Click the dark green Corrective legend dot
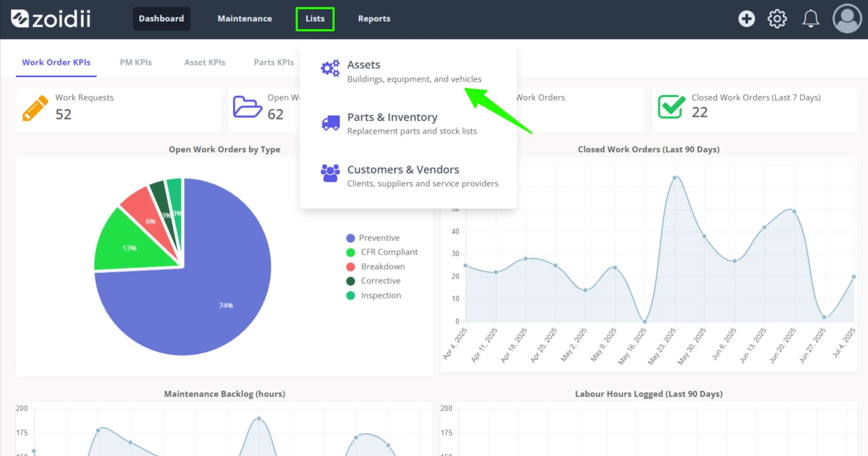Image resolution: width=868 pixels, height=456 pixels. (x=350, y=281)
